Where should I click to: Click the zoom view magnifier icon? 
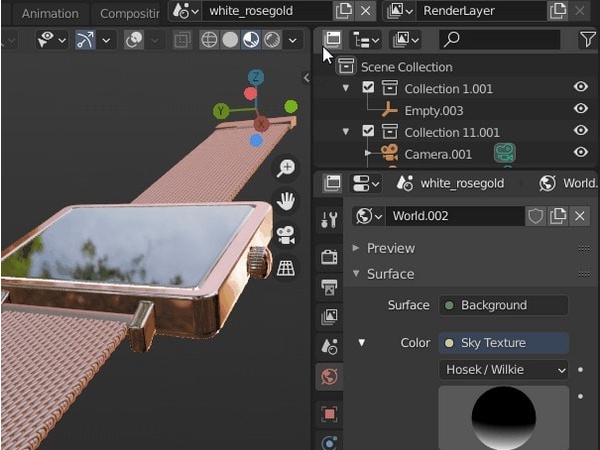click(x=286, y=168)
